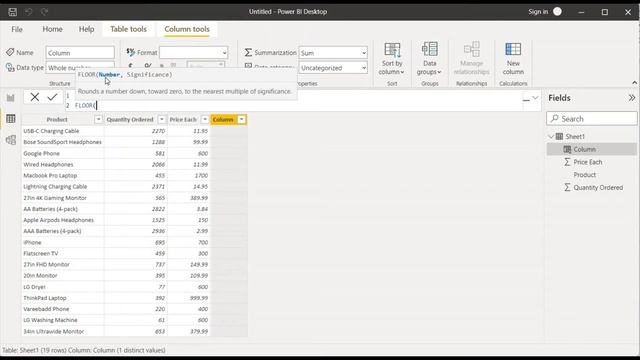Click the Manage relationships icon
Screen dimensions: 640x360
point(471,50)
